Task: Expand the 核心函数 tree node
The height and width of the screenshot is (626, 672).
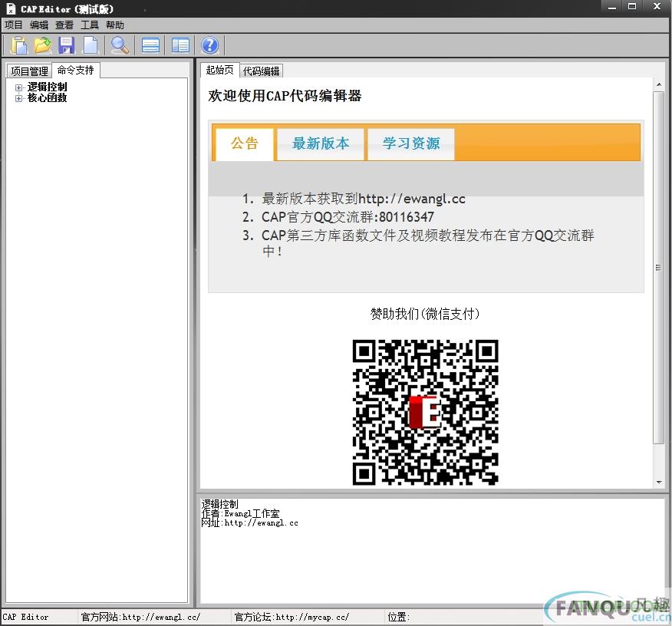Action: [18, 98]
